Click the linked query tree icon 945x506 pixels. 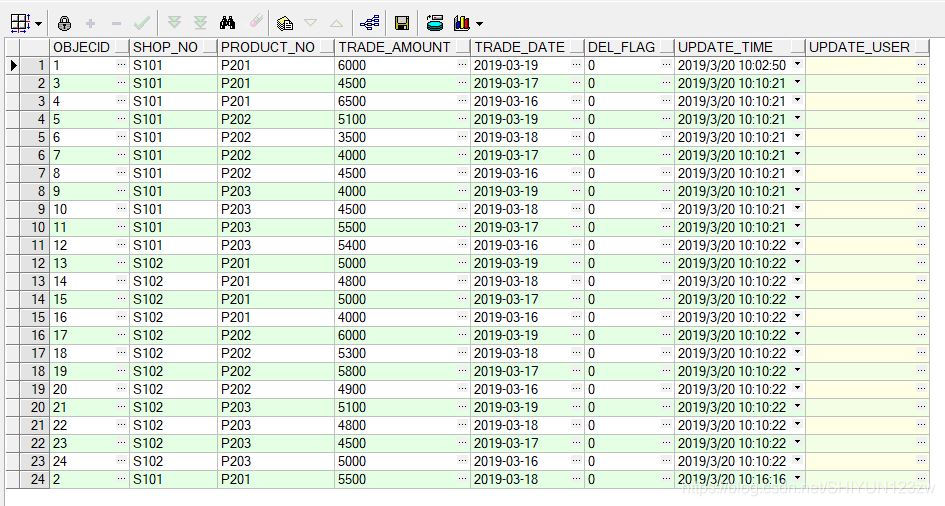369,23
